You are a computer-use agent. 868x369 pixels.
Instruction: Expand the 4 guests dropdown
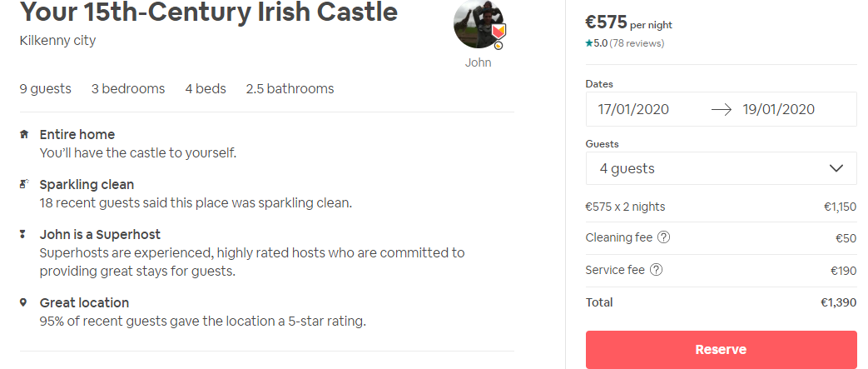pyautogui.click(x=721, y=168)
